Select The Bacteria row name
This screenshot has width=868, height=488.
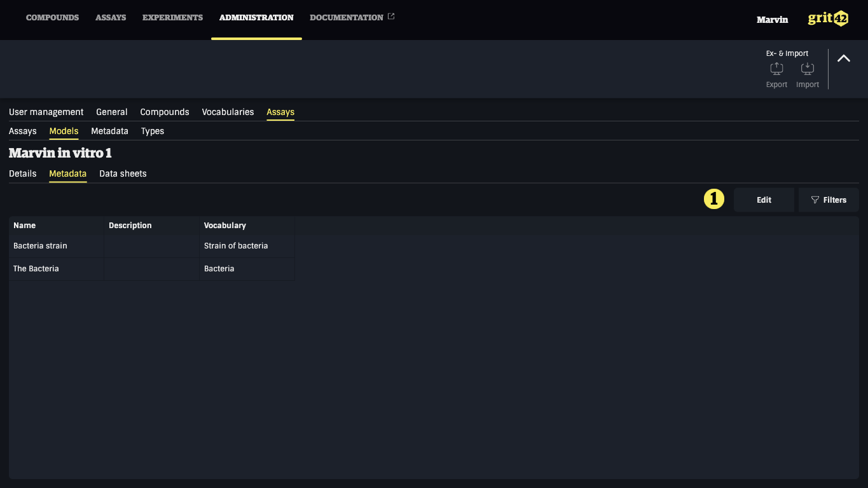(x=36, y=269)
